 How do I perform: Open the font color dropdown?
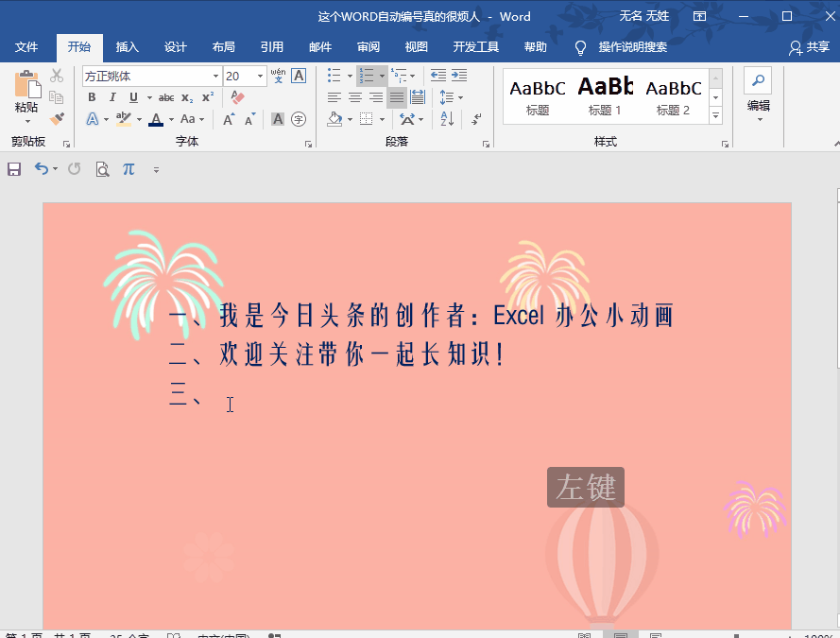point(171,118)
